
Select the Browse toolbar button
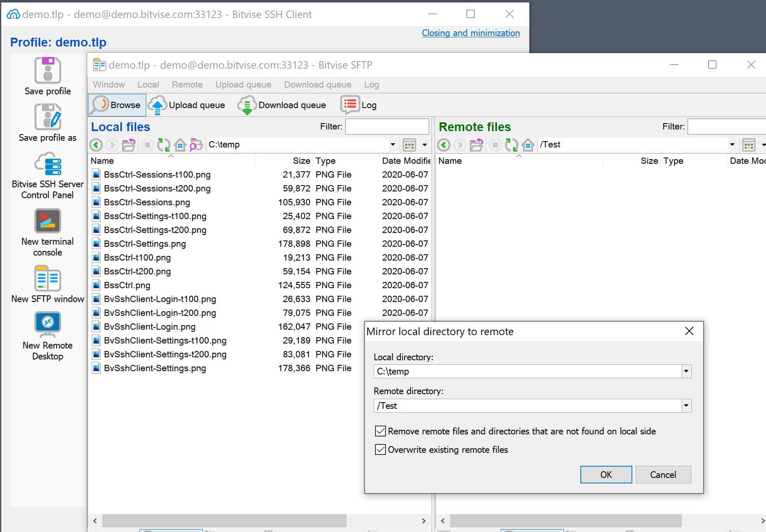point(117,105)
